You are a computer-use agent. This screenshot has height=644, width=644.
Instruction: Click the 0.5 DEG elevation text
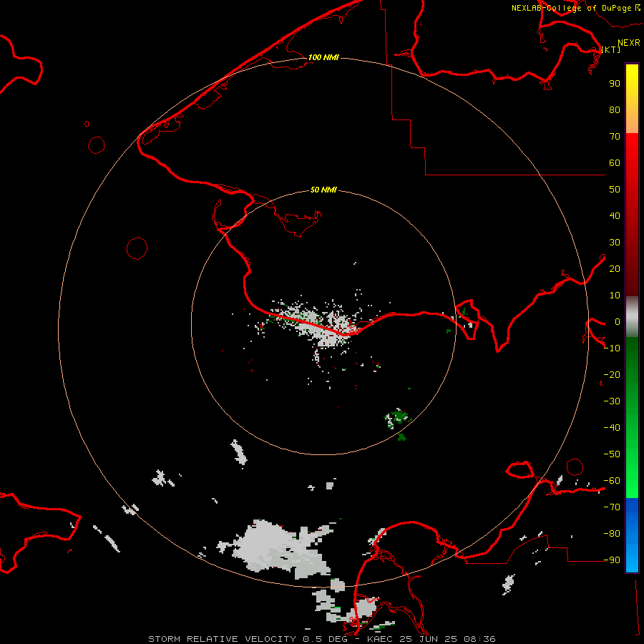coord(326,639)
